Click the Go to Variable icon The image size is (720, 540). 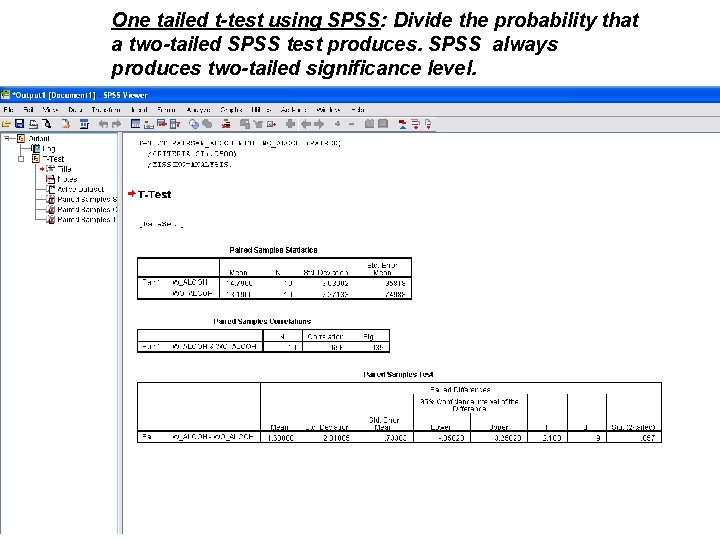(162, 124)
